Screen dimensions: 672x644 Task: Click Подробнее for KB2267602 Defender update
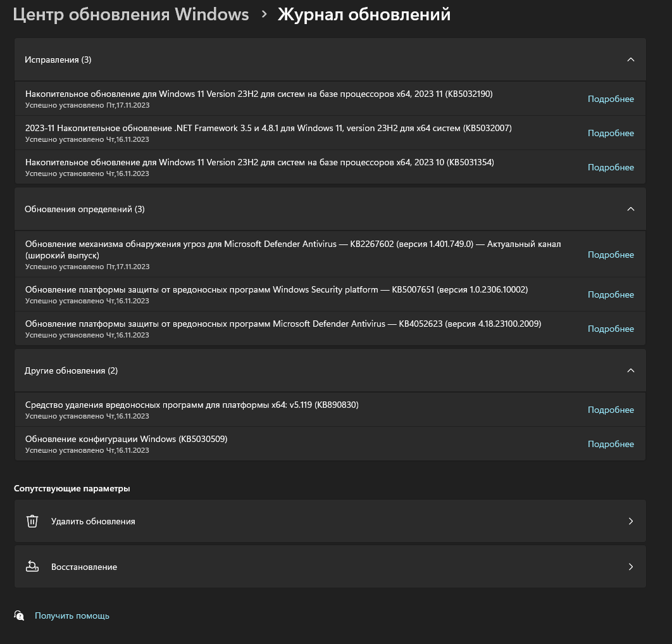pos(611,255)
